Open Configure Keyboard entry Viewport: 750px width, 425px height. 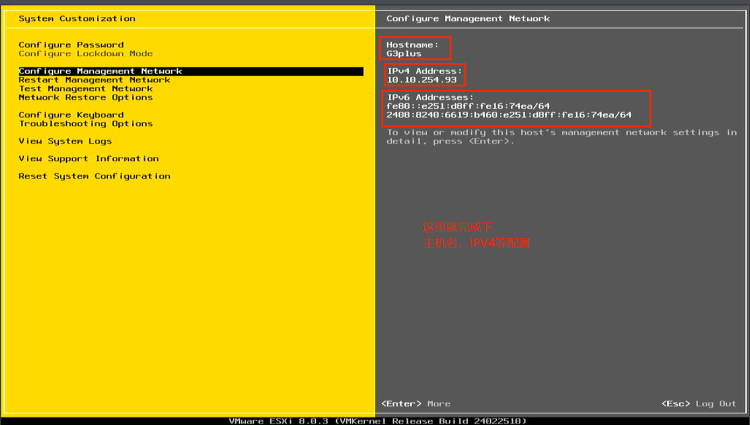(71, 115)
